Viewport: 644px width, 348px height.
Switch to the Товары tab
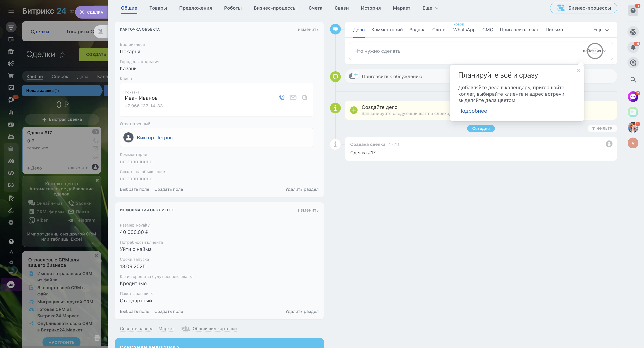pyautogui.click(x=158, y=8)
